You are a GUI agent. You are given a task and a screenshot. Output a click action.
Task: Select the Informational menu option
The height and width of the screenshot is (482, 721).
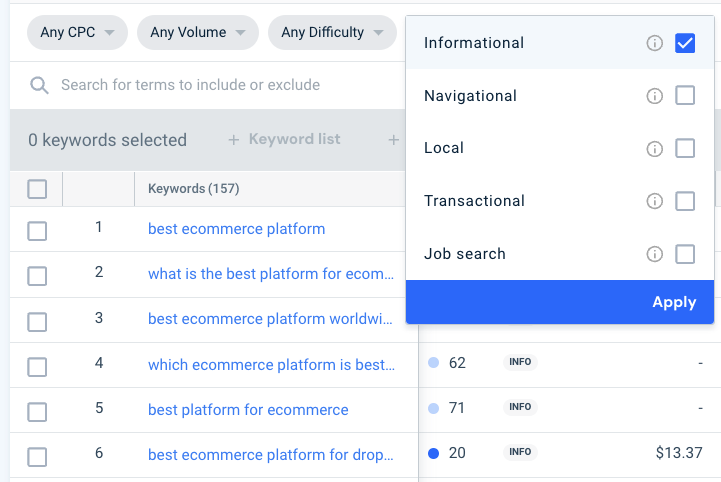[x=560, y=43]
